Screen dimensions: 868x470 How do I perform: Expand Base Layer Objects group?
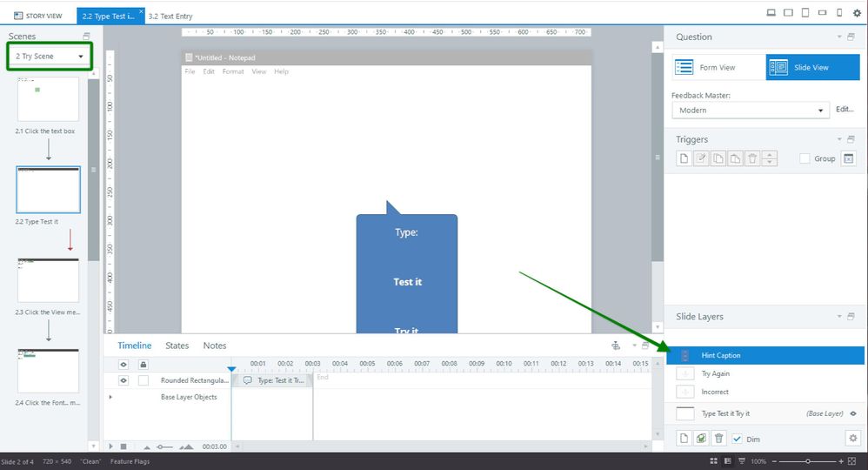[x=110, y=397]
